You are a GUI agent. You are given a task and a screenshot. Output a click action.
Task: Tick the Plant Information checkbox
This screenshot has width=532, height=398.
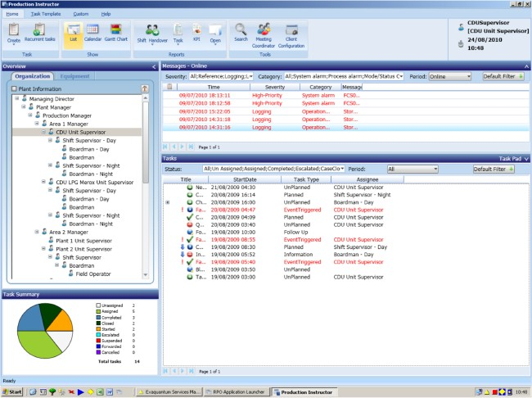[13, 88]
